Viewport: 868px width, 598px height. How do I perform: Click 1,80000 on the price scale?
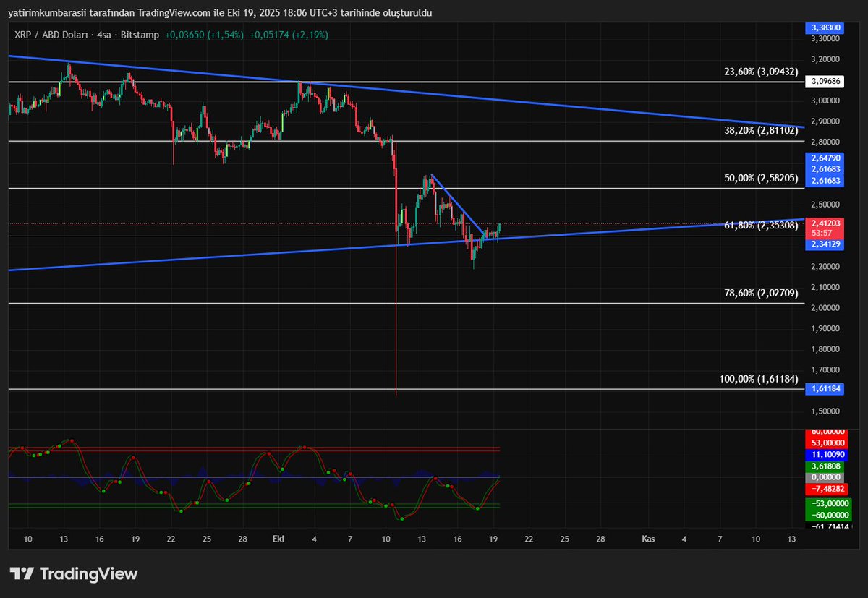(x=825, y=349)
